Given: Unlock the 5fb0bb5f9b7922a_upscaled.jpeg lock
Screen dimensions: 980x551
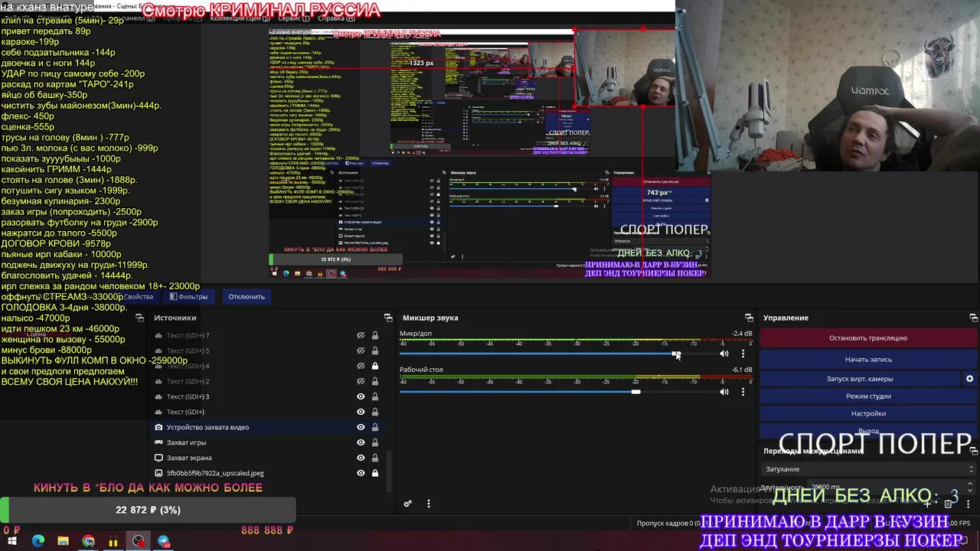Looking at the screenshot, I should tap(375, 473).
